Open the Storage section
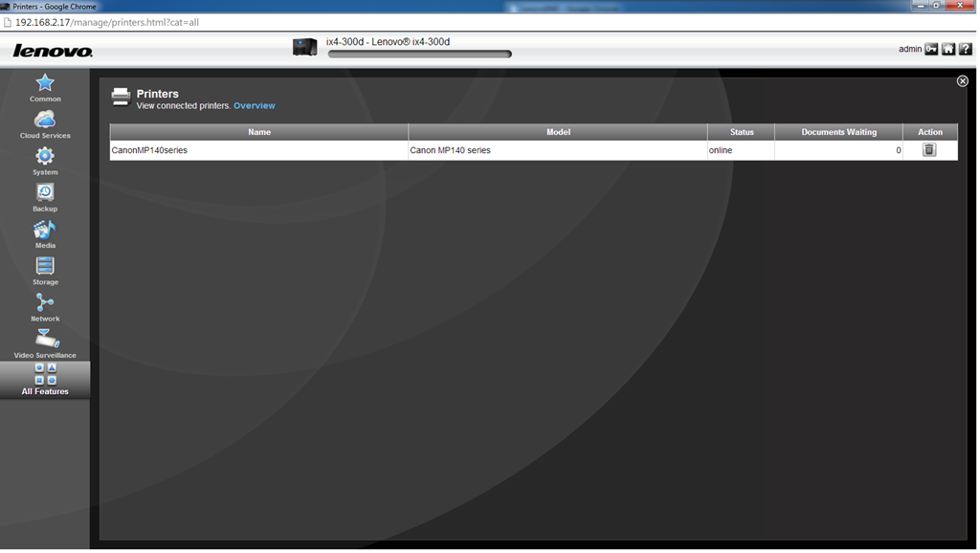The height and width of the screenshot is (553, 980). (45, 271)
